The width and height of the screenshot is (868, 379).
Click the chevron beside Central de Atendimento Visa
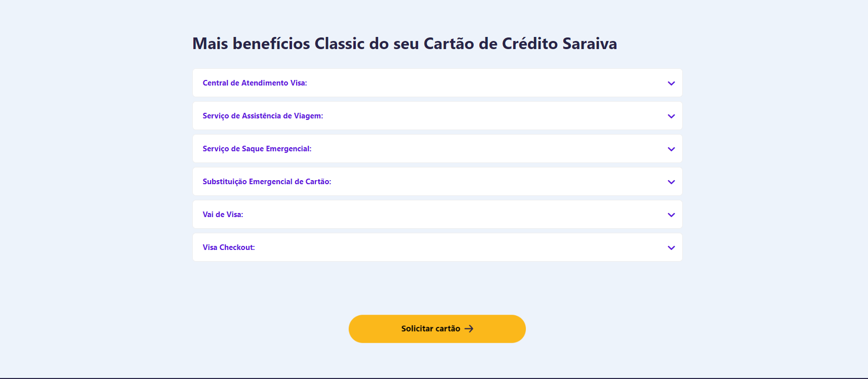coord(671,83)
